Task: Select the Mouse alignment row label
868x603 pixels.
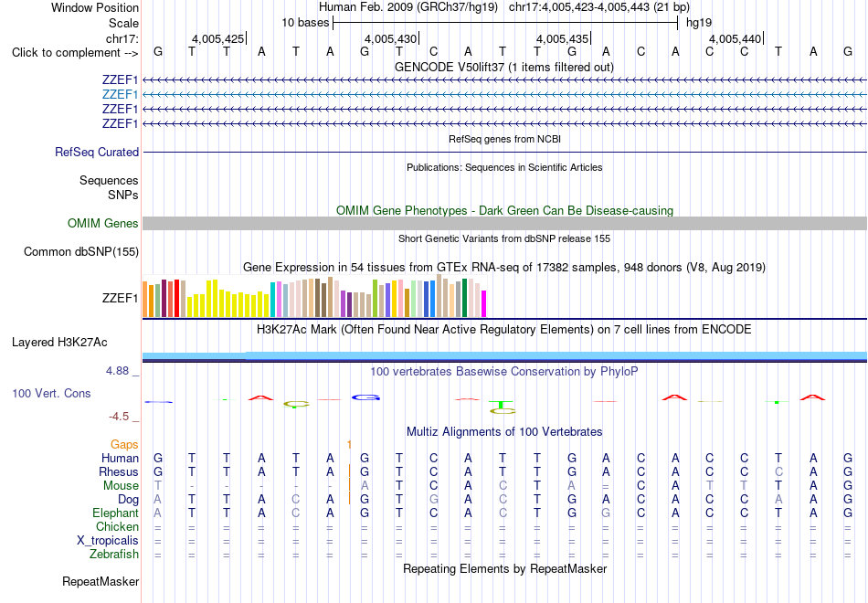Action: (121, 486)
